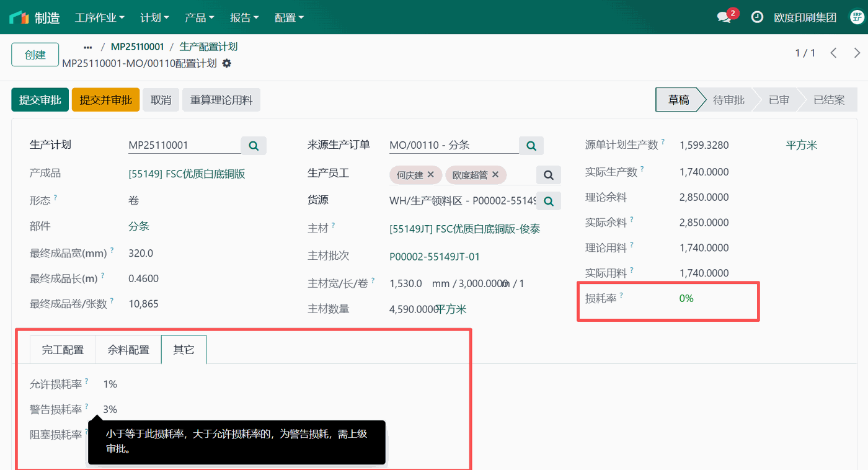868x470 pixels.
Task: Select the 余料配置 tab
Action: pyautogui.click(x=128, y=349)
